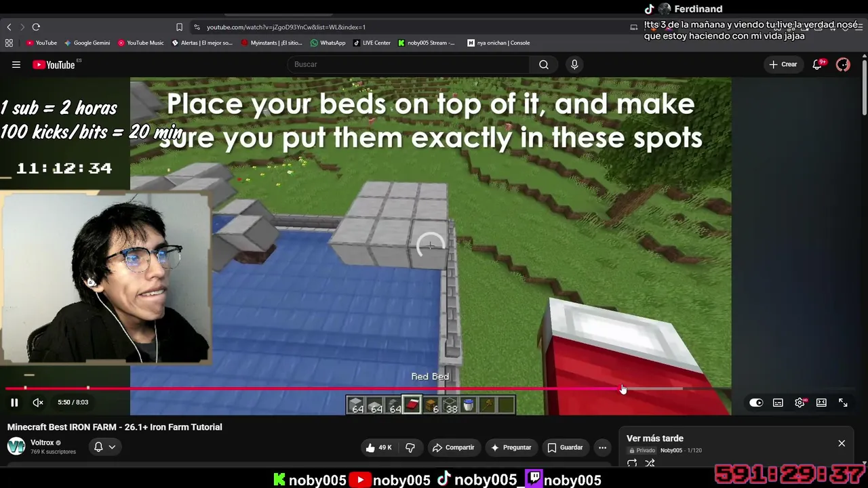Open the nya onichan Console bookmark
The width and height of the screenshot is (868, 488).
point(498,43)
